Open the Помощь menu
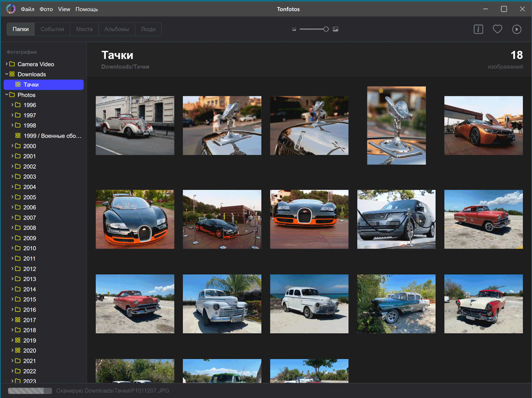 [x=86, y=9]
